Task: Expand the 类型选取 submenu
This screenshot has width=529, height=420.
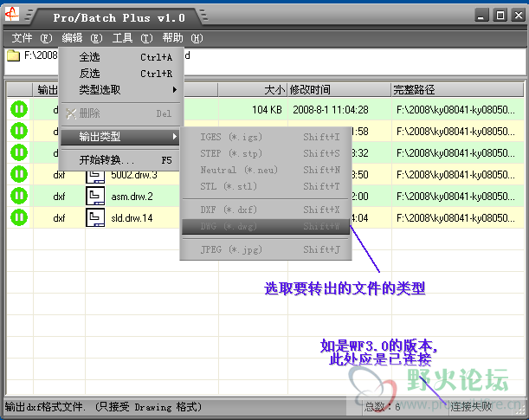Action: point(120,90)
